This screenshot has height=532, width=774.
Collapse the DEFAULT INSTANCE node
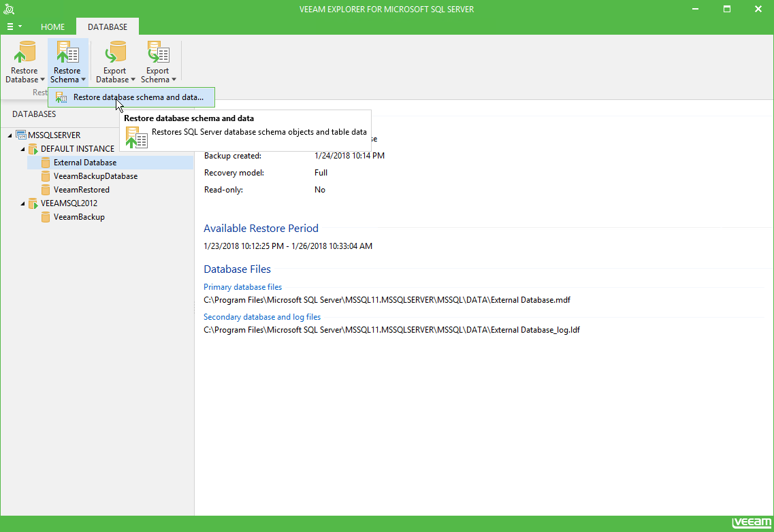click(x=22, y=149)
